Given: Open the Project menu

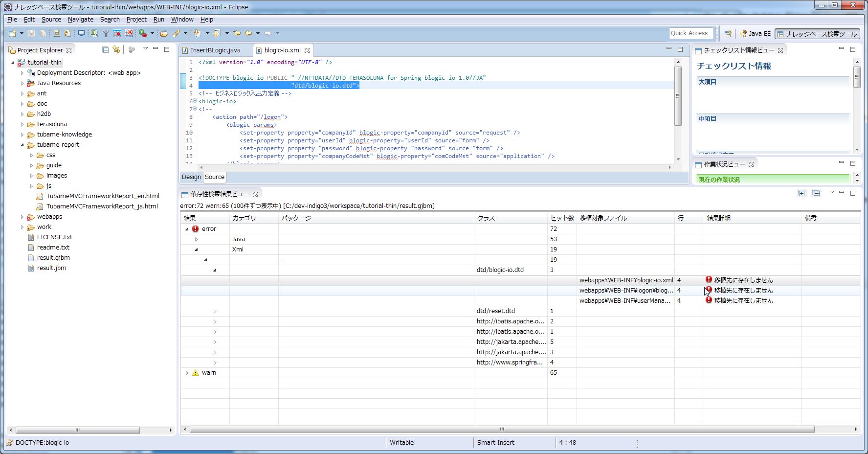Looking at the screenshot, I should tap(136, 19).
